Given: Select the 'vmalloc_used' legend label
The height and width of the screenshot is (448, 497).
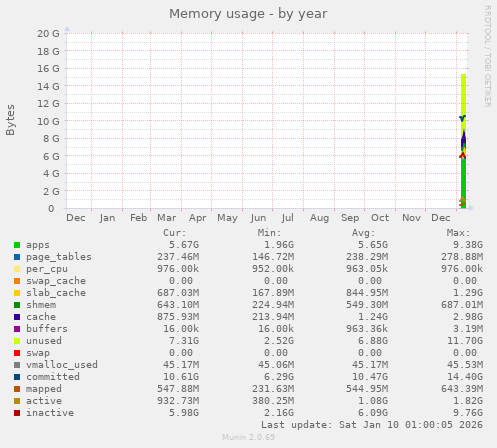Looking at the screenshot, I should 62,365.
